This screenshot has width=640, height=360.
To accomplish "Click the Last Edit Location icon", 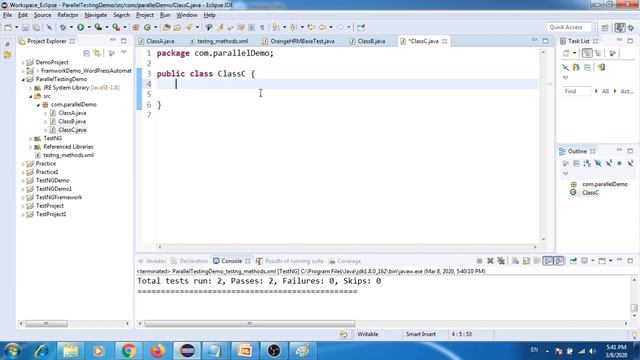I will tap(311, 27).
